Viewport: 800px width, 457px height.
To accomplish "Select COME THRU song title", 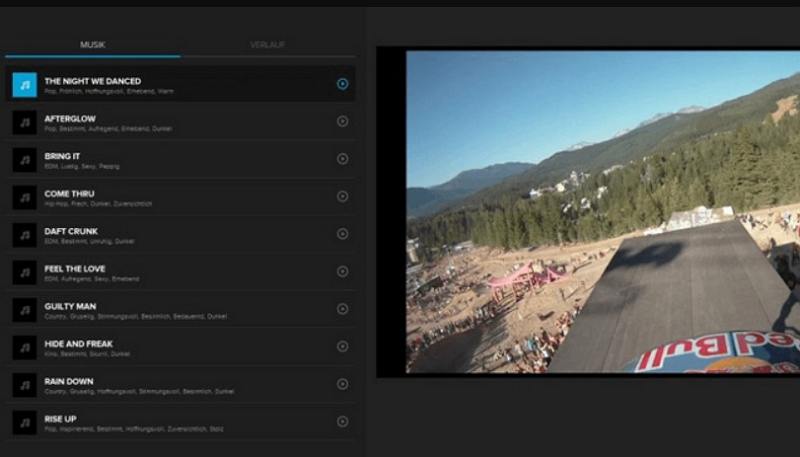I will click(x=69, y=194).
